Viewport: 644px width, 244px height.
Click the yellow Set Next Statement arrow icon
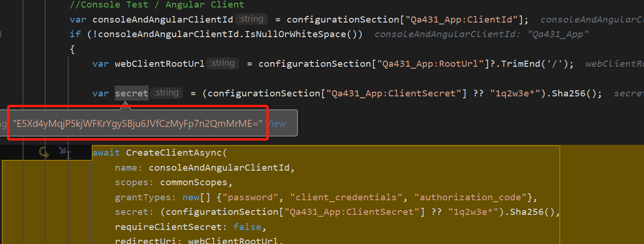[x=44, y=153]
